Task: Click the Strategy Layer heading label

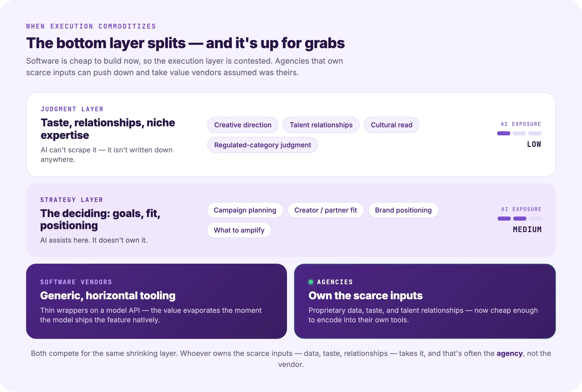Action: pos(71,200)
